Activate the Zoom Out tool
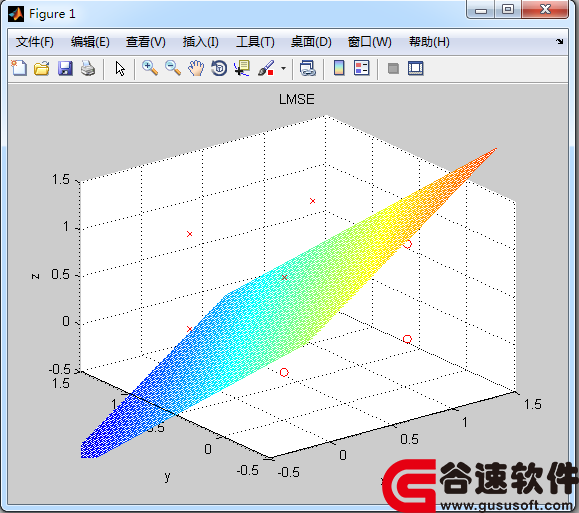Viewport: 579px width, 513px height. 172,68
